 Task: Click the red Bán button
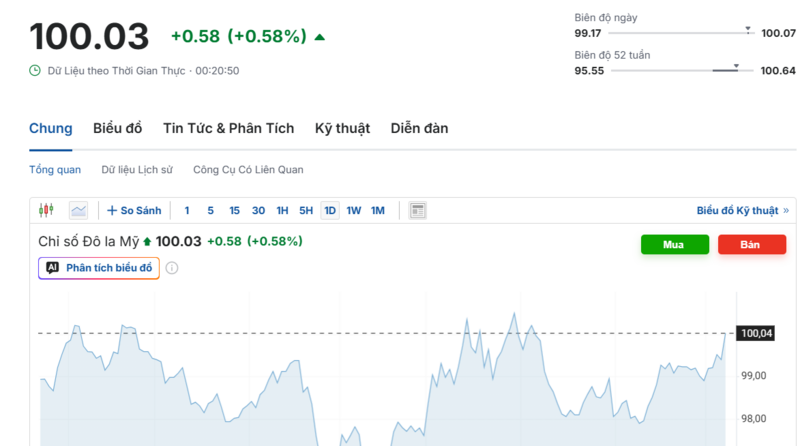(x=752, y=244)
